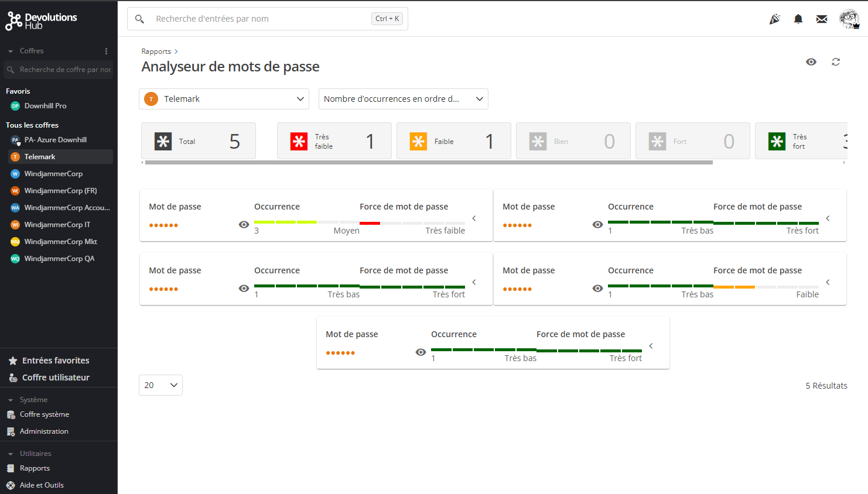Click the WindjammerCorp Mkt vault icon

point(15,242)
